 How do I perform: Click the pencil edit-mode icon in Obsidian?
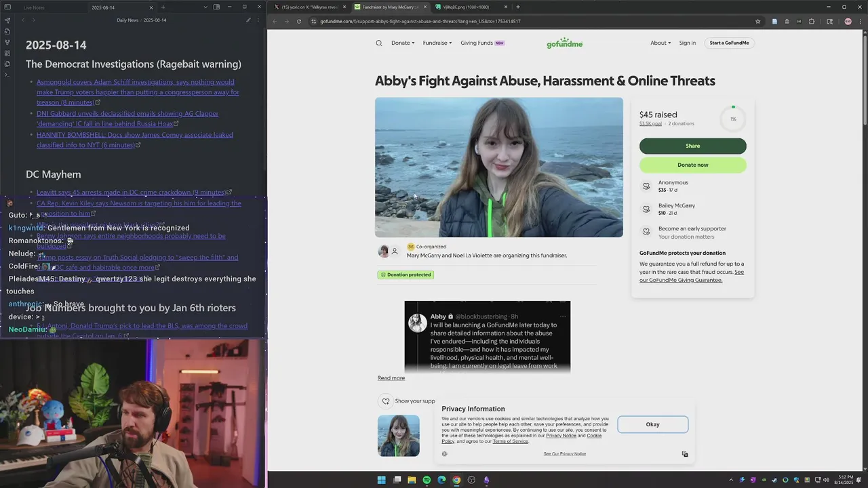click(x=248, y=20)
